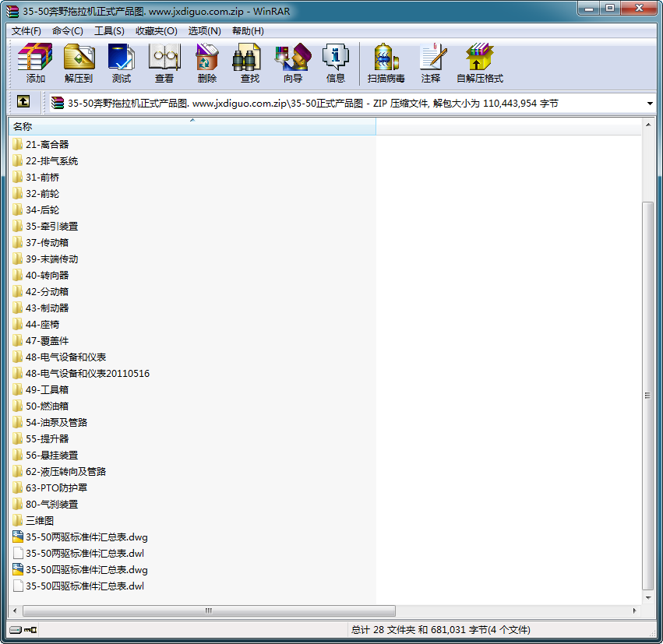Open the Favorites (收藏夹) menu

[153, 31]
